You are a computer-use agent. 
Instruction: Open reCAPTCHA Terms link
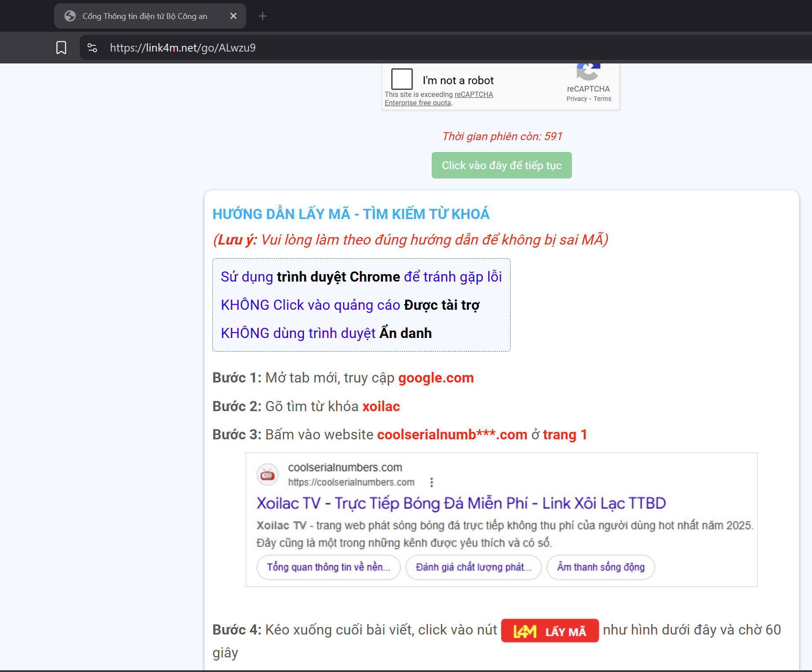602,99
